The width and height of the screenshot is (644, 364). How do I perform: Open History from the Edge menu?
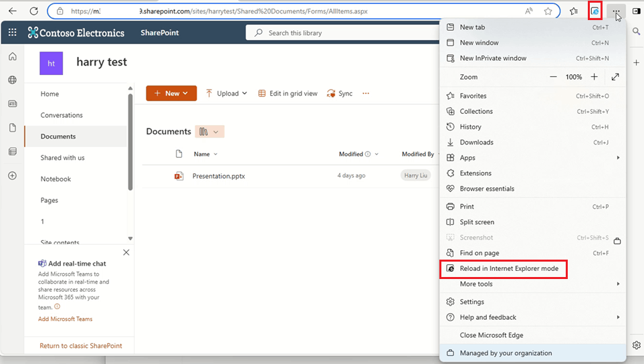pos(533,127)
